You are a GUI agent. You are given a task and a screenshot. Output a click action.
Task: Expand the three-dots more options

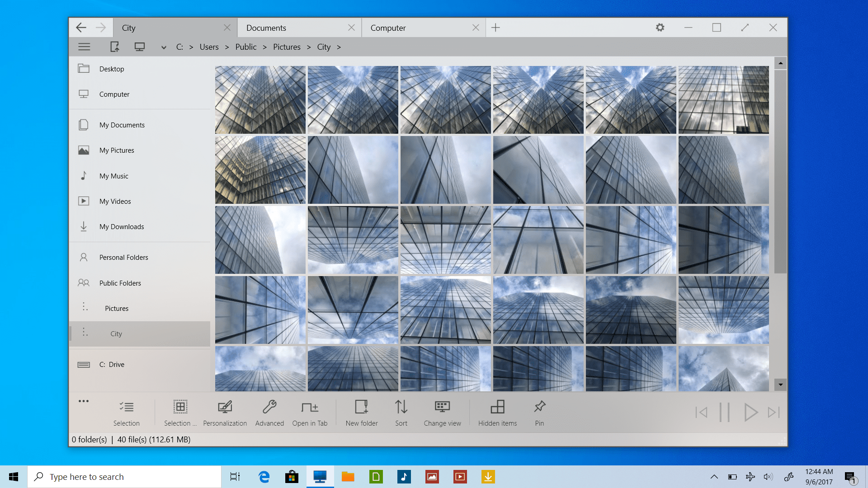coord(84,401)
